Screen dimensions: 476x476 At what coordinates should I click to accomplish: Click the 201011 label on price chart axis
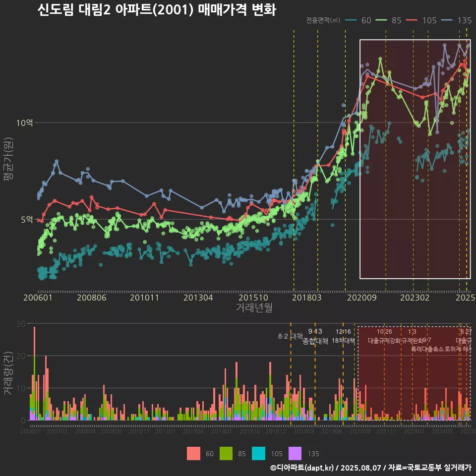144,297
